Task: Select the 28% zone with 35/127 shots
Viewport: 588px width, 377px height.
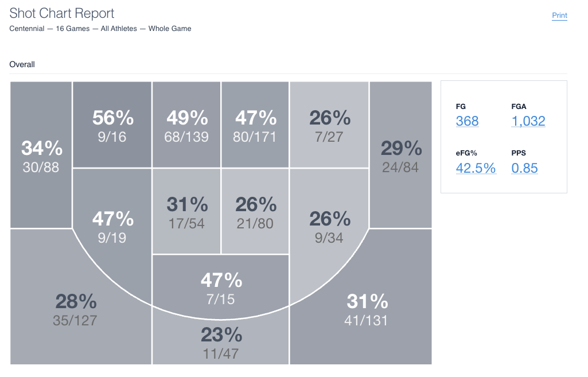Action: pos(76,309)
